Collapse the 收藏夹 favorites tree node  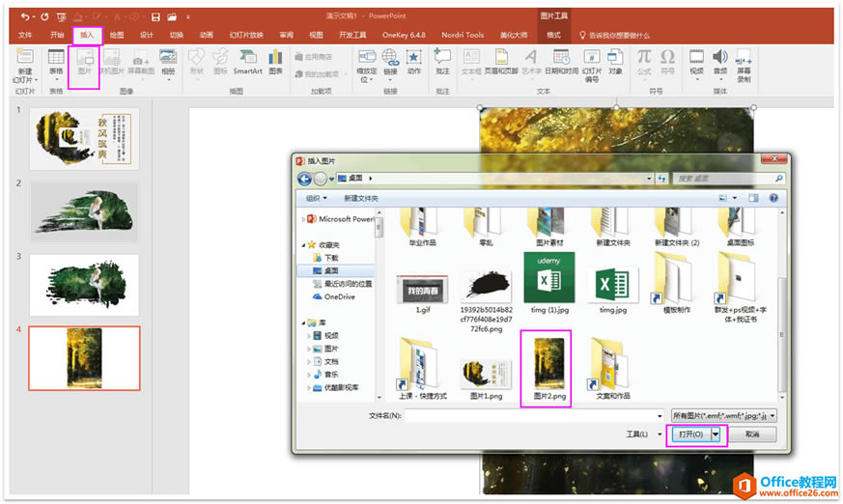303,245
